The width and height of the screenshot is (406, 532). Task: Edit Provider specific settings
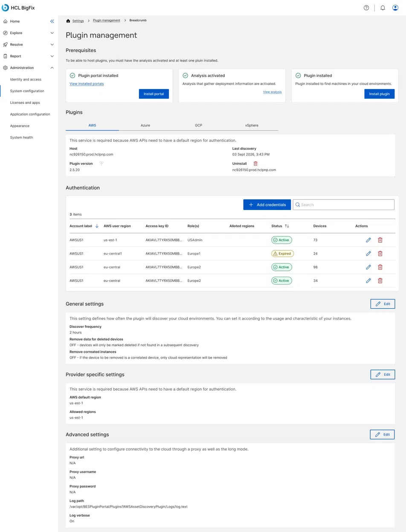click(x=383, y=374)
